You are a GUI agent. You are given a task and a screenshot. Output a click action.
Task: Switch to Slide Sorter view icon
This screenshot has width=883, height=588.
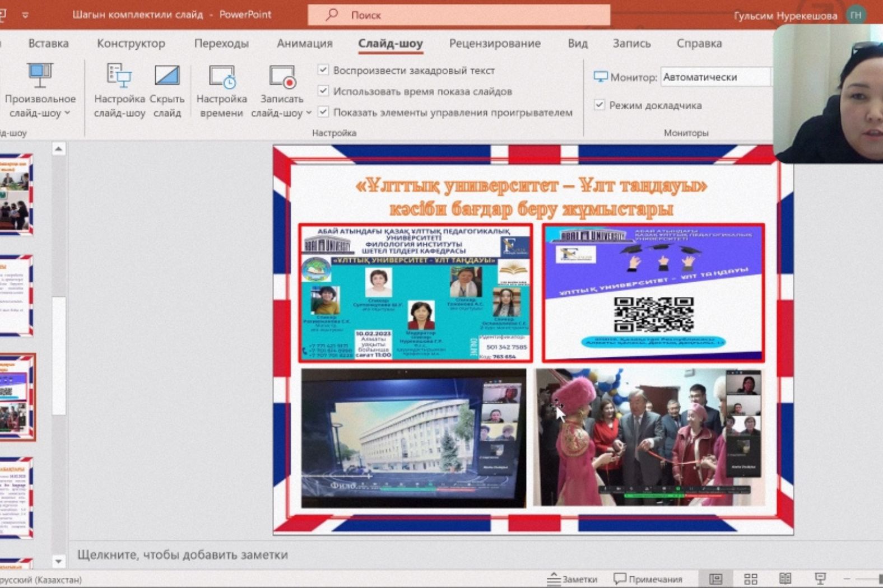pyautogui.click(x=751, y=578)
